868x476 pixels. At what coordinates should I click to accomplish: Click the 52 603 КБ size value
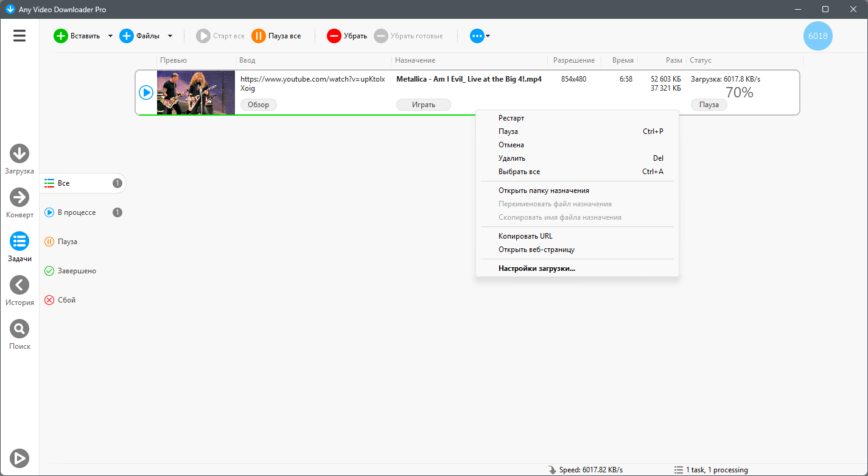click(667, 79)
